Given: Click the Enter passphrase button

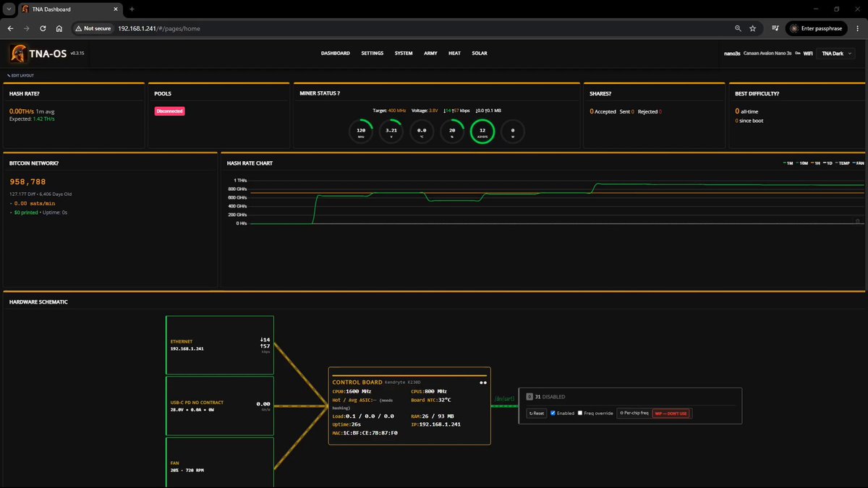Looking at the screenshot, I should pyautogui.click(x=816, y=28).
